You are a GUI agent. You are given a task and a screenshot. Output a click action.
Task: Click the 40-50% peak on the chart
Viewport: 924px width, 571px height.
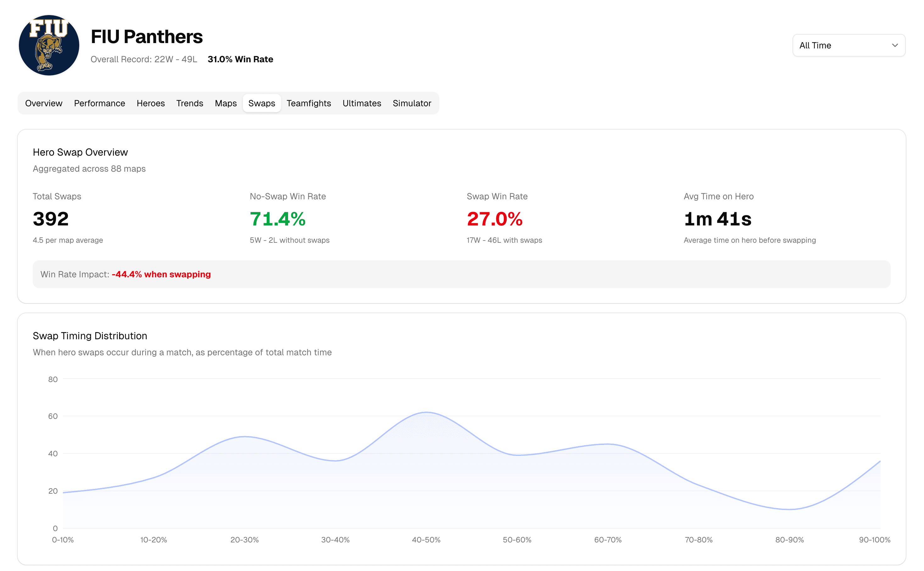[426, 412]
